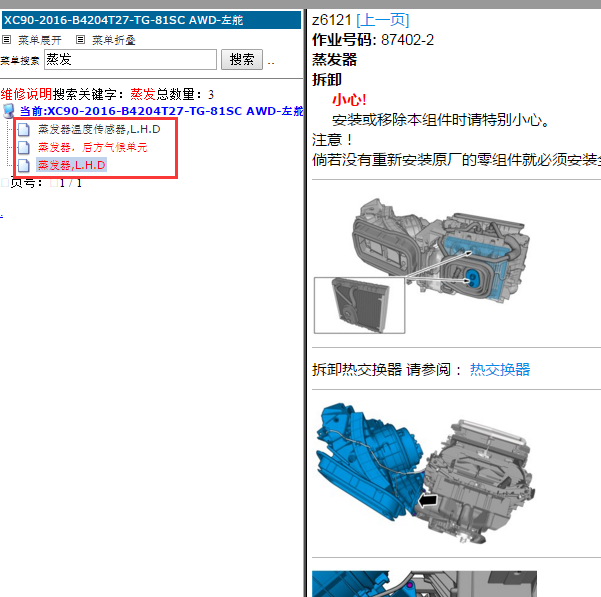Viewport: 601px width, 597px height.
Task: Click the 搜索 search button
Action: [x=242, y=59]
